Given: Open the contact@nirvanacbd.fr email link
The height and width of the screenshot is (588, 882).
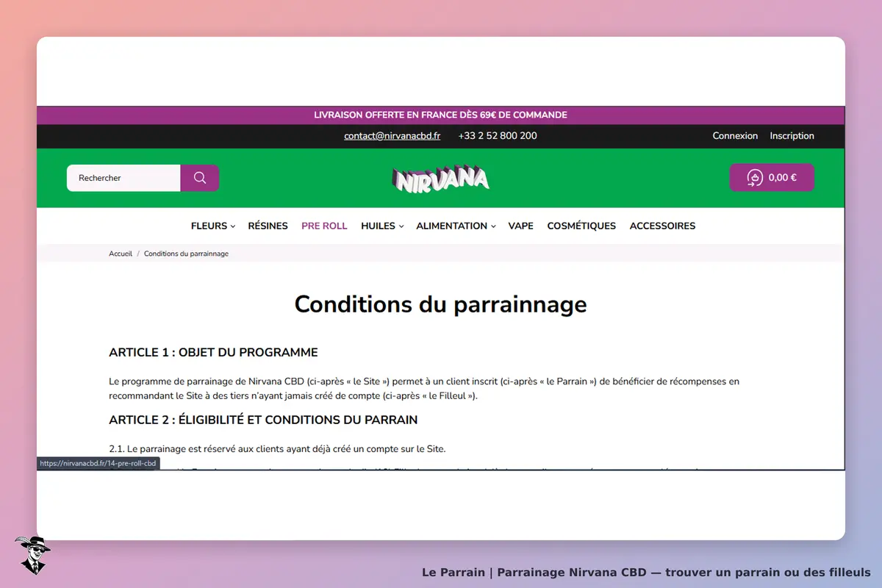Looking at the screenshot, I should click(392, 136).
